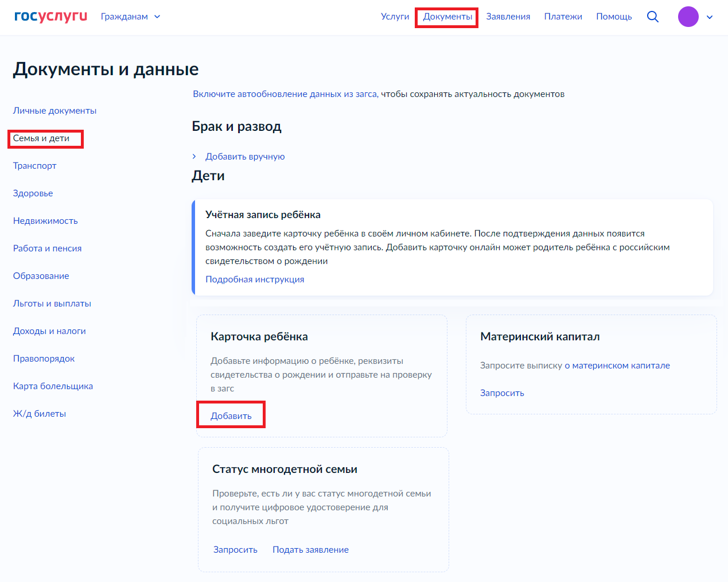728x582 pixels.
Task: Click Помощь in the header
Action: tap(613, 17)
